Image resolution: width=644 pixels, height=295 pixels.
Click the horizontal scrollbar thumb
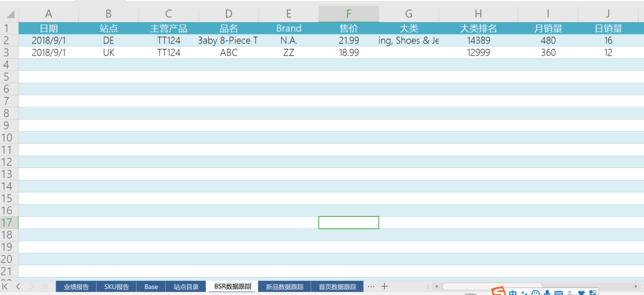click(x=492, y=287)
